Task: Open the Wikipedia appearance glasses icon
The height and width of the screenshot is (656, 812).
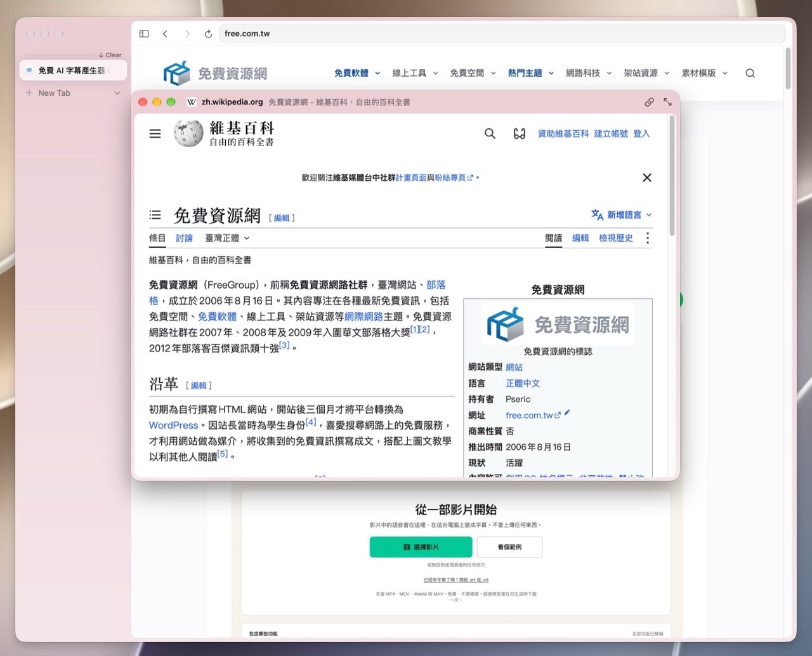Action: coord(519,133)
